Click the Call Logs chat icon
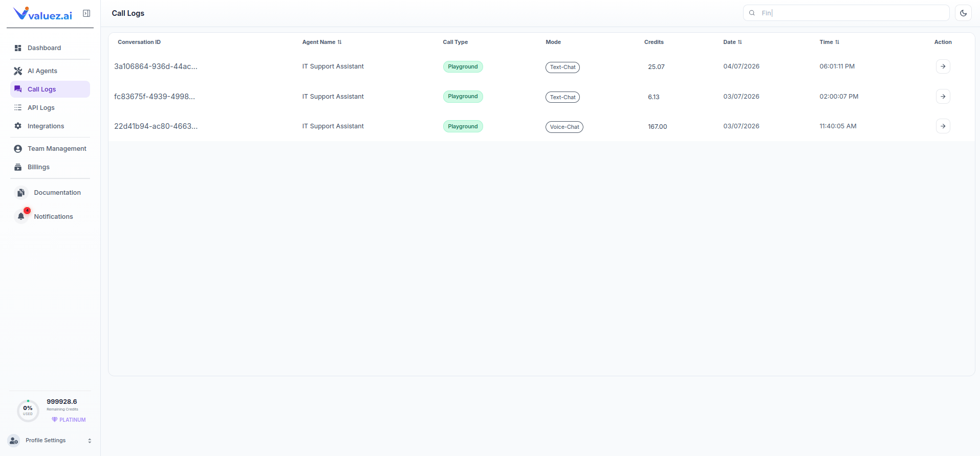980x456 pixels. [x=18, y=89]
